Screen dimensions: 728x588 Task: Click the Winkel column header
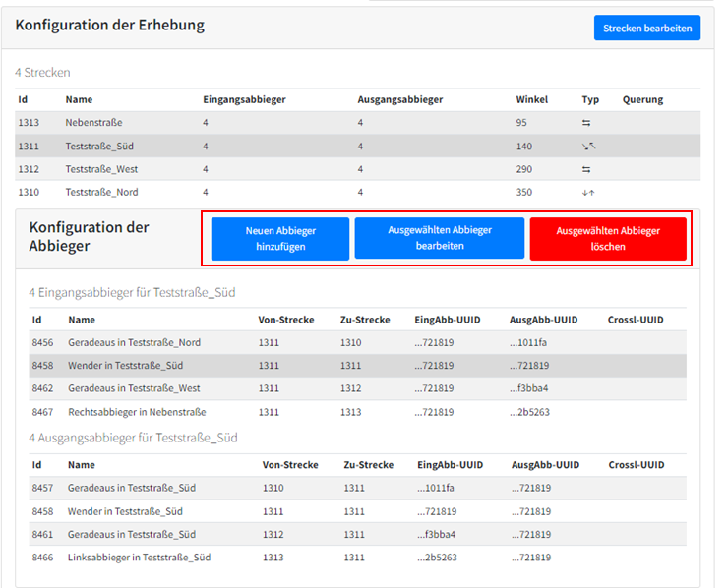(531, 99)
